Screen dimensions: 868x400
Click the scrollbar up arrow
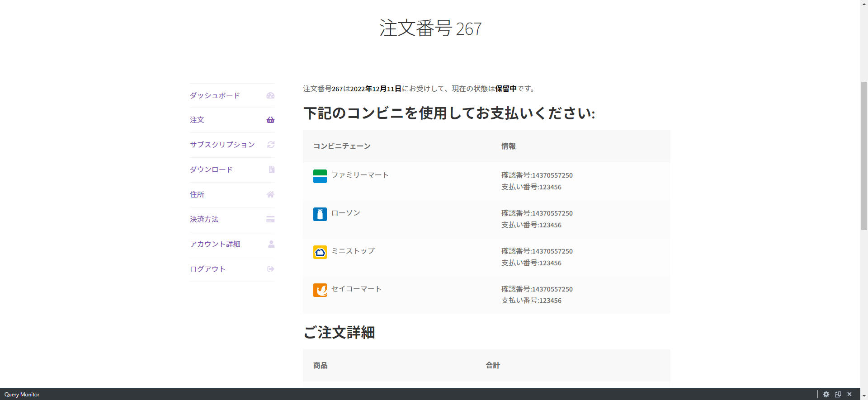pos(864,4)
